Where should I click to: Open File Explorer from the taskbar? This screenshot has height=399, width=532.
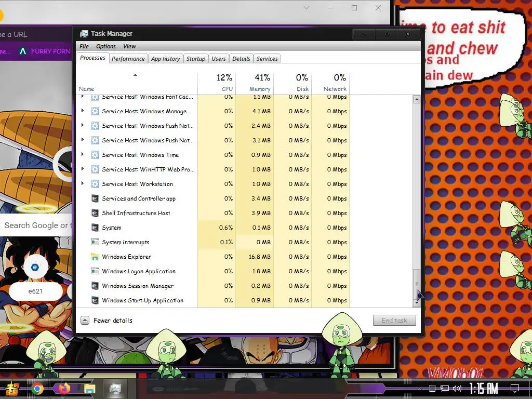89,389
